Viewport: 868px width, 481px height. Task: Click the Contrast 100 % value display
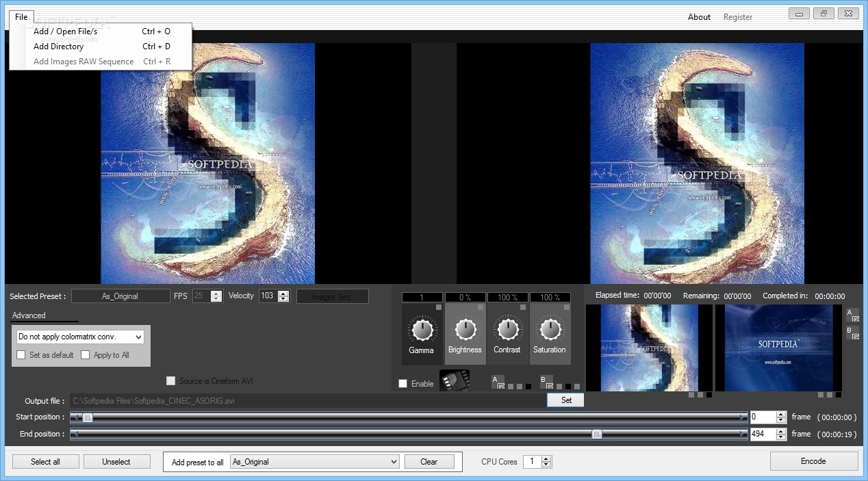507,298
